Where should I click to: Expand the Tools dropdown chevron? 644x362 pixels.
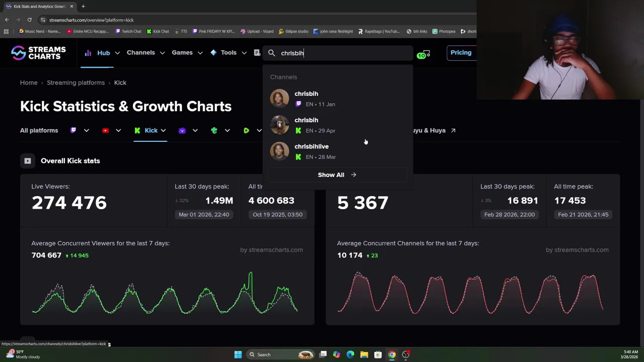tap(244, 53)
